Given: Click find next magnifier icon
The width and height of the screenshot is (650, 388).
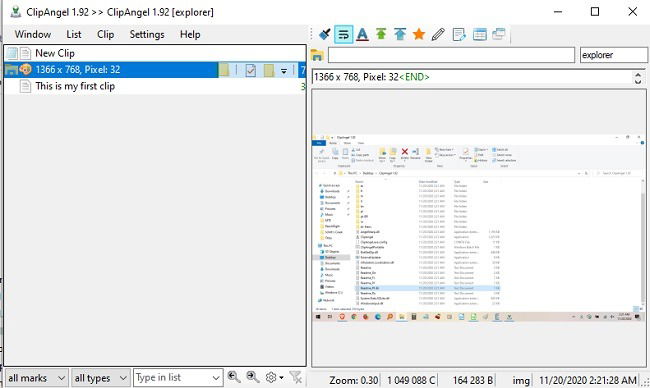Looking at the screenshot, I should [252, 377].
